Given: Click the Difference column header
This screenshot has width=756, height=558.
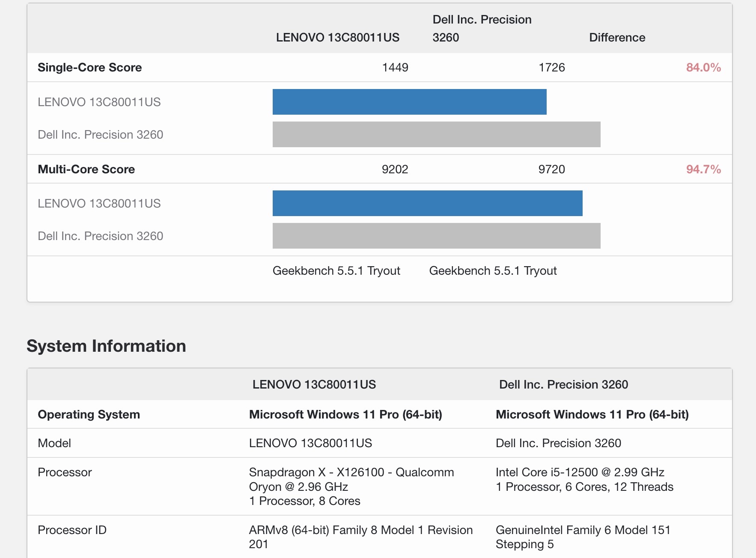Looking at the screenshot, I should pyautogui.click(x=617, y=38).
